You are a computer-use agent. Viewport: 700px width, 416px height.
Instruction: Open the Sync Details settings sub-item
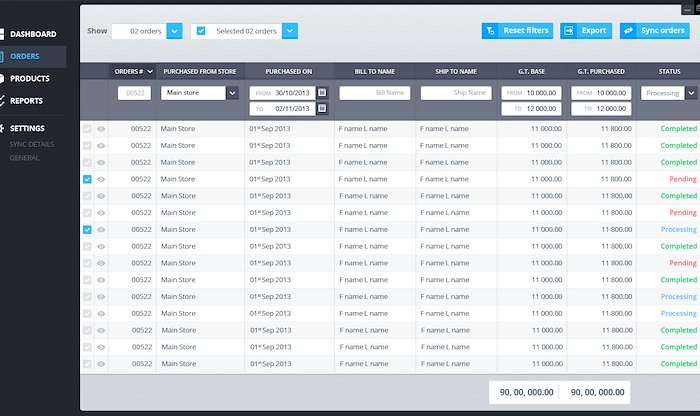click(32, 144)
